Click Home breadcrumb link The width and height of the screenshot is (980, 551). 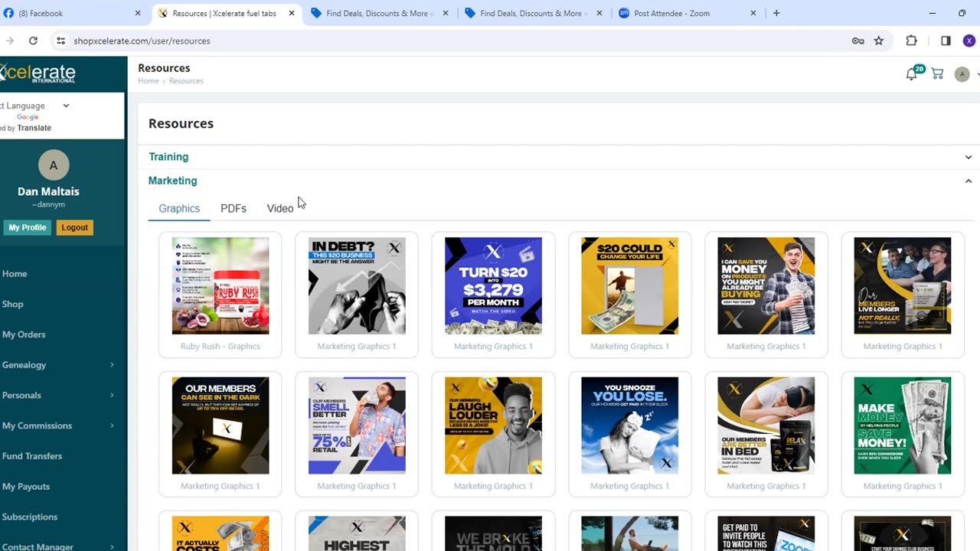[x=149, y=81]
